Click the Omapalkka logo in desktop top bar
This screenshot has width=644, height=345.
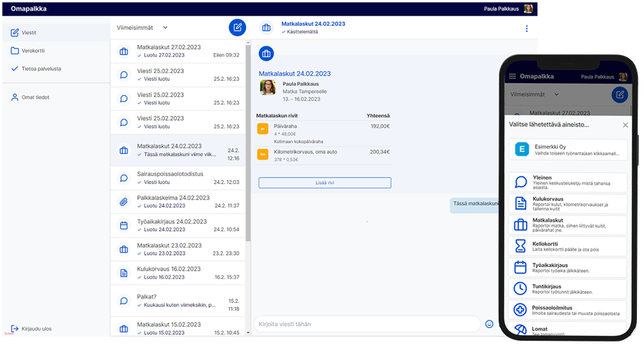pyautogui.click(x=29, y=9)
